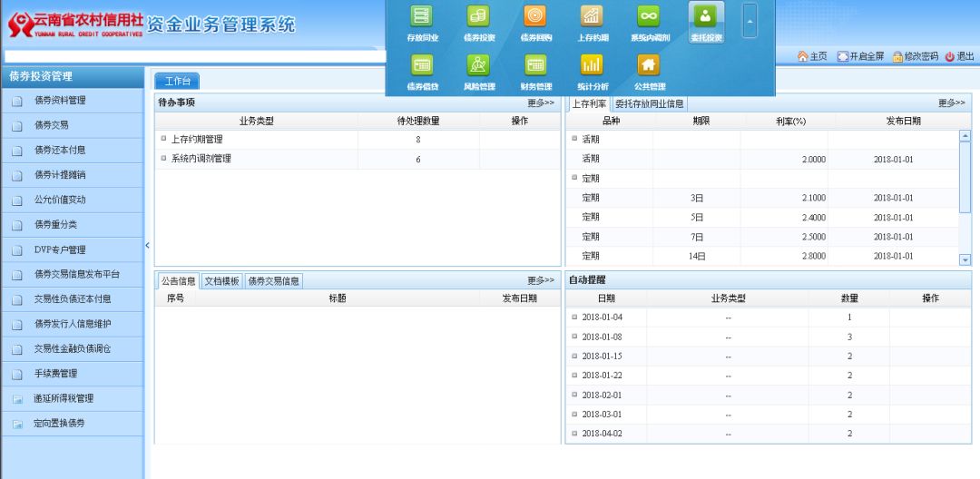Switch to the 委托存放同业信息 tab
This screenshot has width=980, height=479.
coord(650,103)
